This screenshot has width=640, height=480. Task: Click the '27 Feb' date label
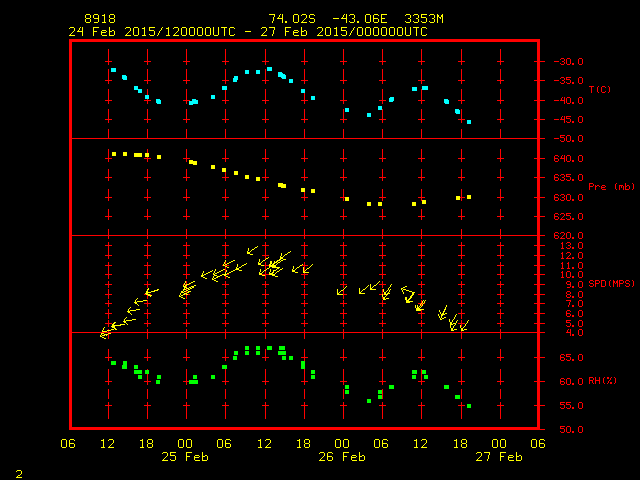click(x=499, y=456)
